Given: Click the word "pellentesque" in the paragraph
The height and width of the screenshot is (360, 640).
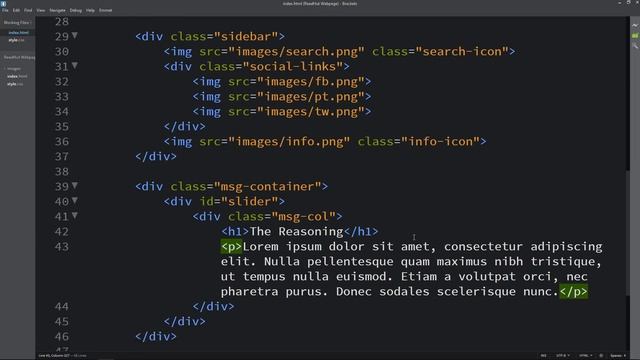Looking at the screenshot, I should coord(350,262).
